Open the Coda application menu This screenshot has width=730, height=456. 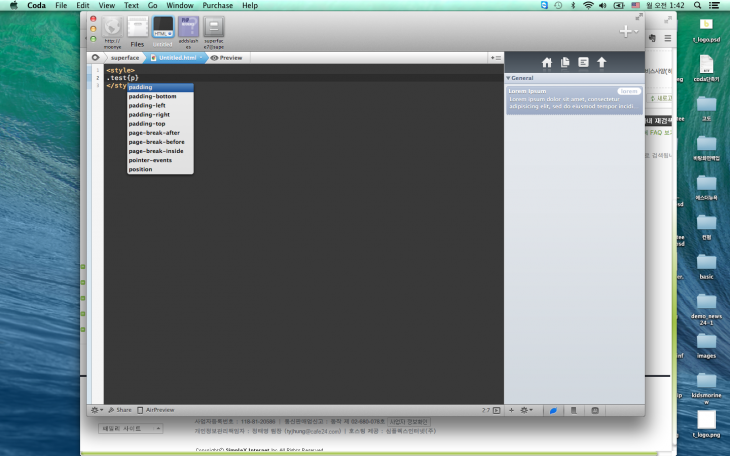(36, 5)
